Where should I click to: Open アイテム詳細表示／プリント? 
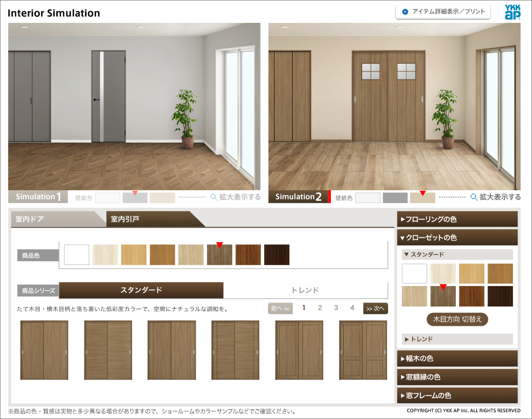click(443, 12)
